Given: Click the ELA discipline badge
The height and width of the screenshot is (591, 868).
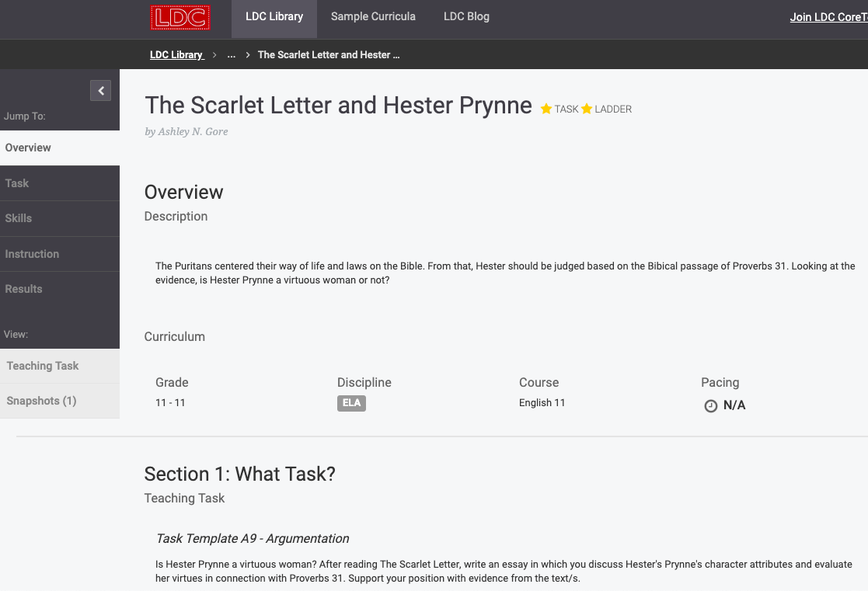Looking at the screenshot, I should pos(351,403).
